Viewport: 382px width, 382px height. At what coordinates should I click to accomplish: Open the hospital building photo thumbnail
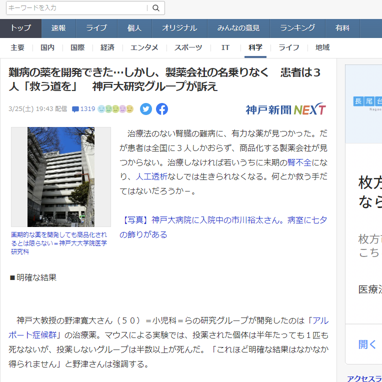(61, 177)
